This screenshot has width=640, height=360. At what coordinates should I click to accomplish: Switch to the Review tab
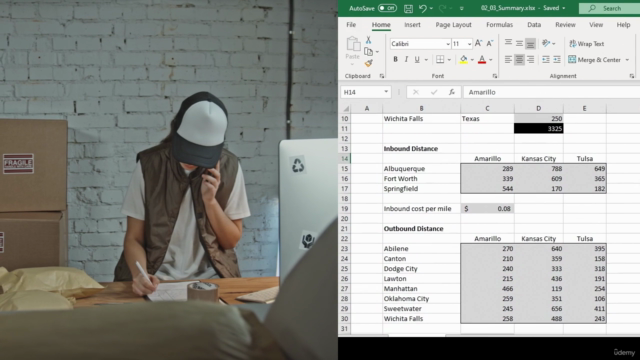coord(565,25)
